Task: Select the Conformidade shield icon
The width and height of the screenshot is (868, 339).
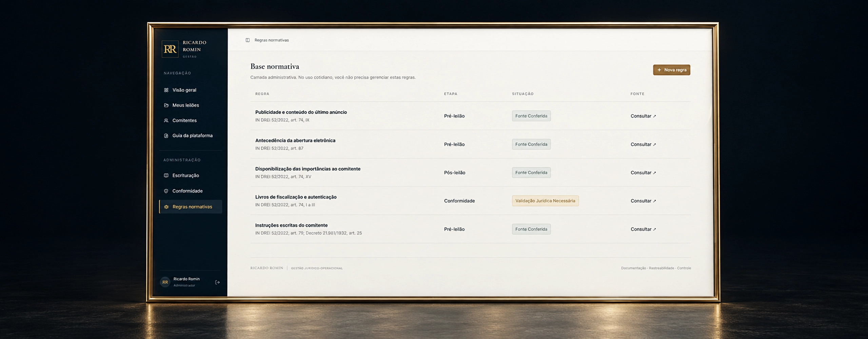Action: 166,191
